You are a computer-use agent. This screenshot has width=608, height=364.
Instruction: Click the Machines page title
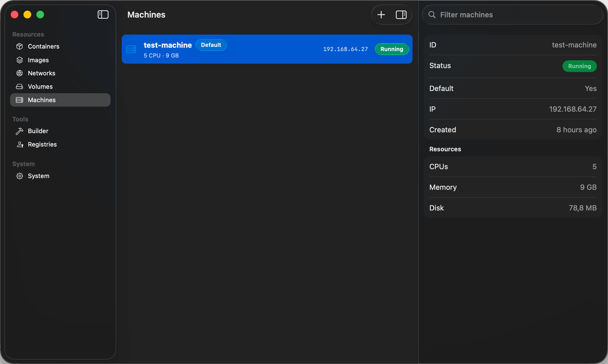(146, 15)
